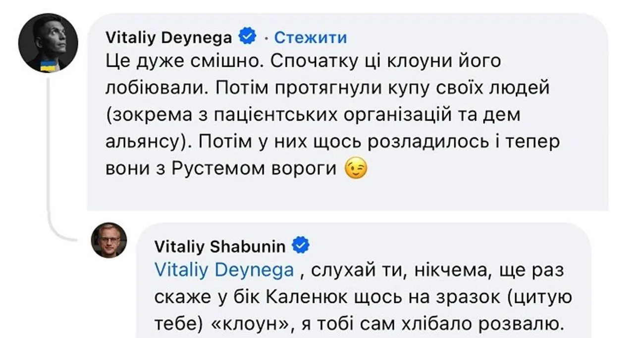Click Vitaliy Shabunin's verified checkmark badge
The image size is (644, 338).
(x=301, y=245)
